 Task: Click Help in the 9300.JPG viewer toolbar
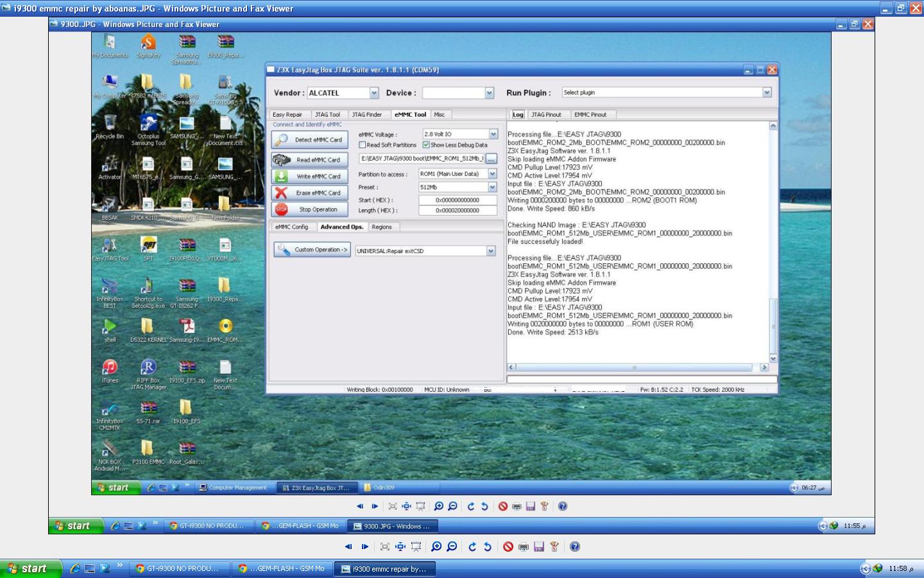563,506
